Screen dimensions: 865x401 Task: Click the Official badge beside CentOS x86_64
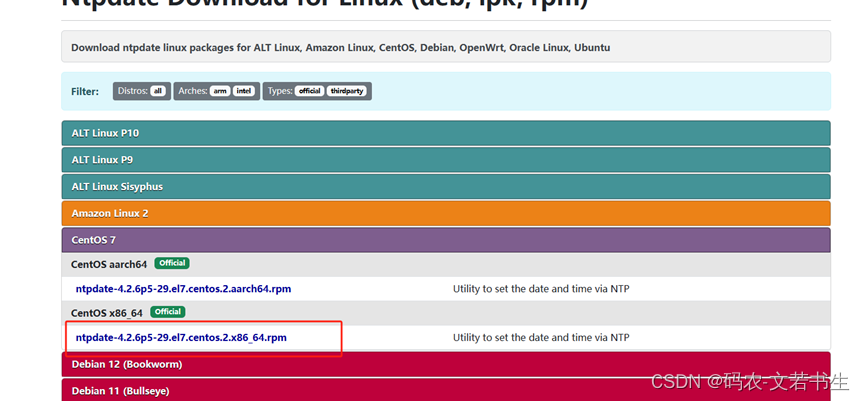click(168, 312)
